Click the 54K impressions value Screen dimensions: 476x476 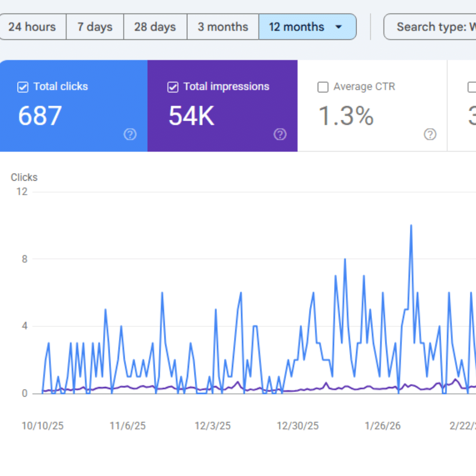point(192,115)
